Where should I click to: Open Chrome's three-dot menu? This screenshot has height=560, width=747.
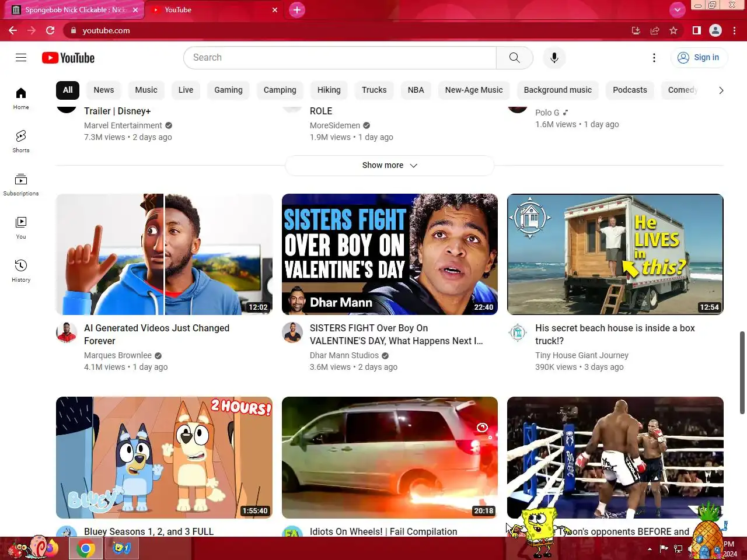[x=734, y=30]
